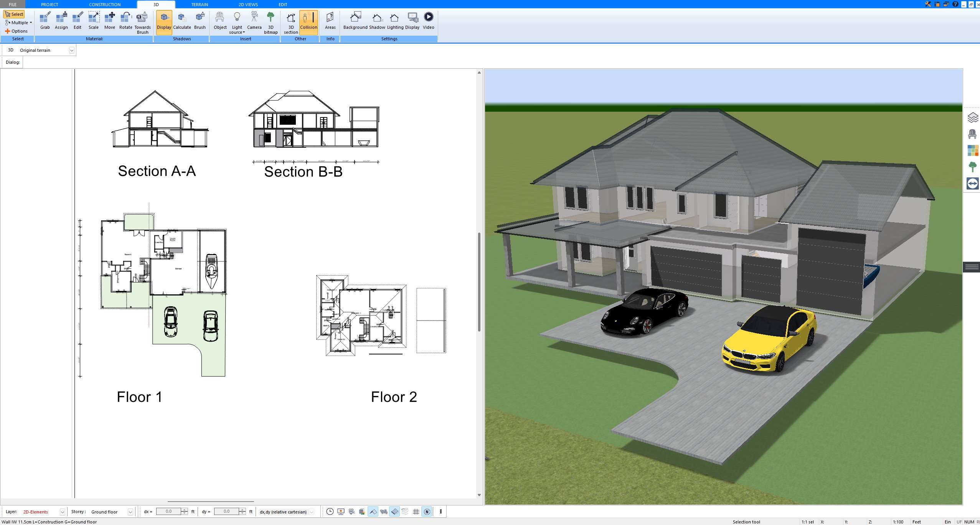The height and width of the screenshot is (525, 980).
Task: Click the help question mark icon
Action: (x=955, y=4)
